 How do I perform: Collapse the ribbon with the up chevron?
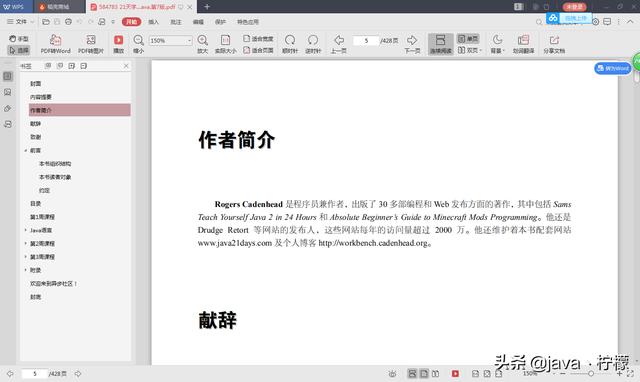(x=631, y=22)
